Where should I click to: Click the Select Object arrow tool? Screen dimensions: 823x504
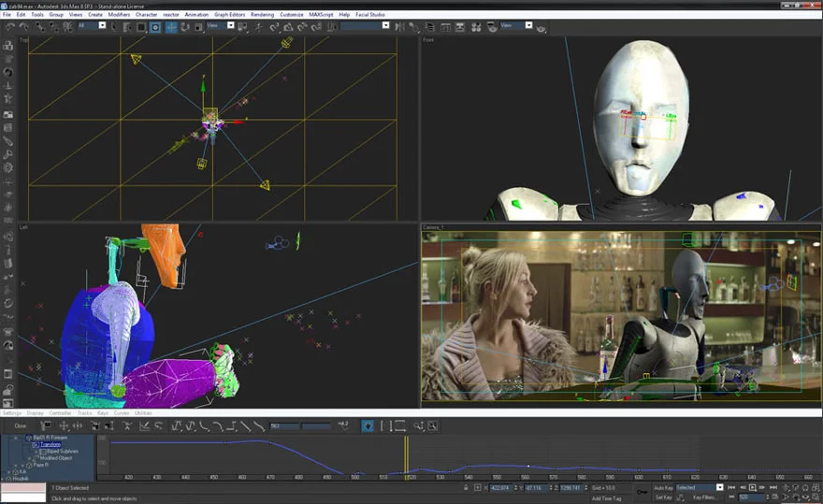pos(113,27)
